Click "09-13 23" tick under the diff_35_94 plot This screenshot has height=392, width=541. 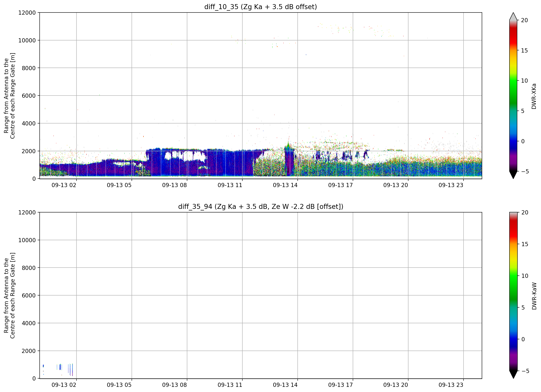451,385
